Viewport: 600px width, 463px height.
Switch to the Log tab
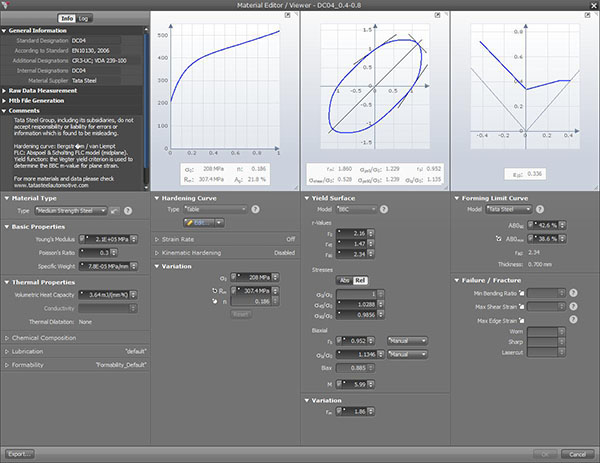(84, 18)
